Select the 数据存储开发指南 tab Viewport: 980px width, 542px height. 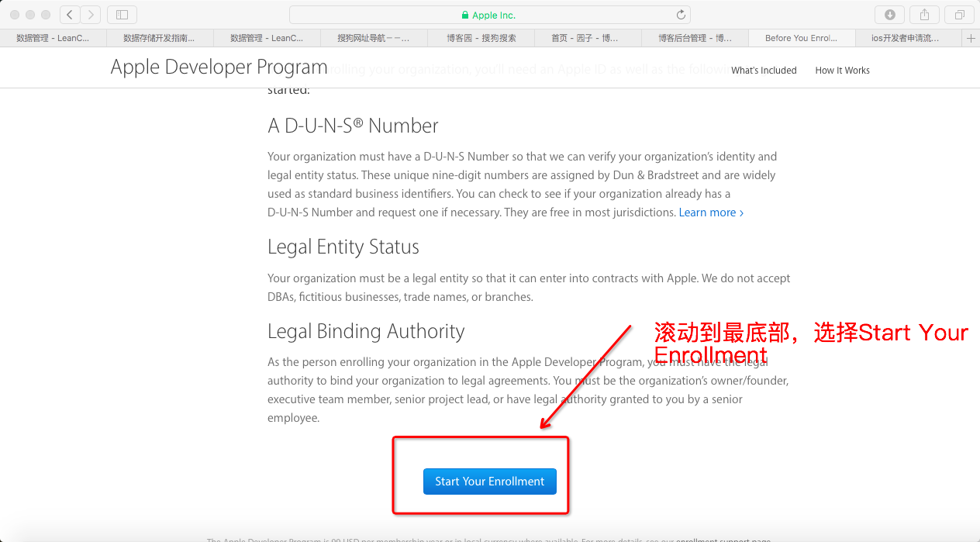[x=159, y=38]
